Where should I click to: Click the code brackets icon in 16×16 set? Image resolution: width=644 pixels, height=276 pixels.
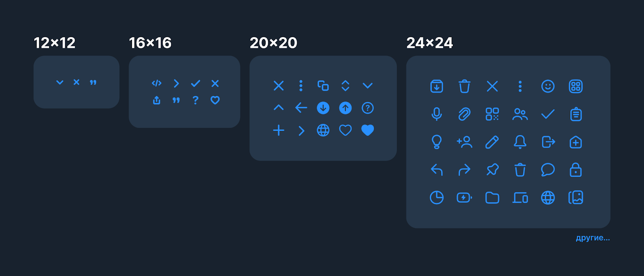[157, 83]
